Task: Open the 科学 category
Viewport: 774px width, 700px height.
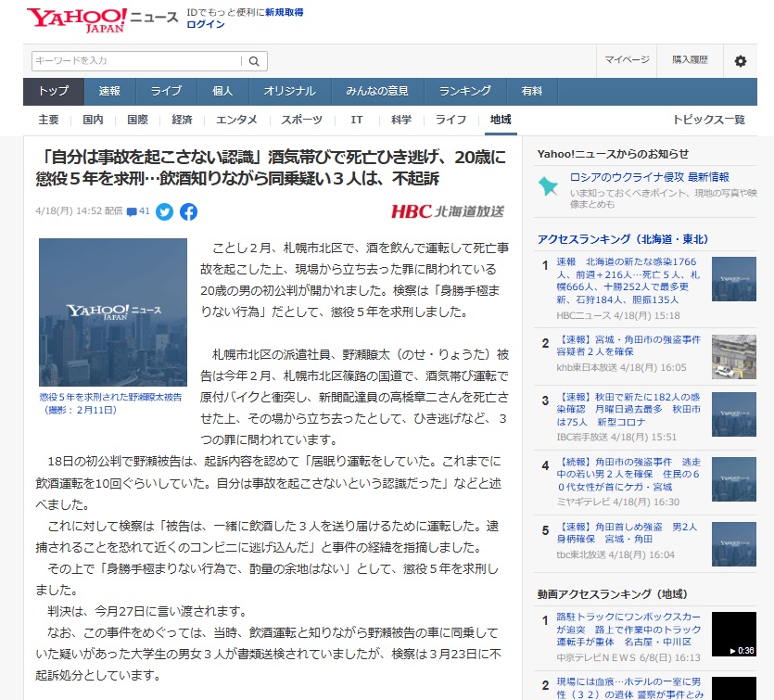Action: (401, 120)
